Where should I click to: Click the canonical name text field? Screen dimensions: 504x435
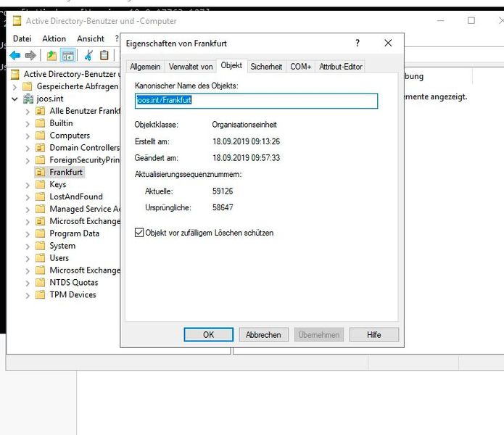click(256, 101)
